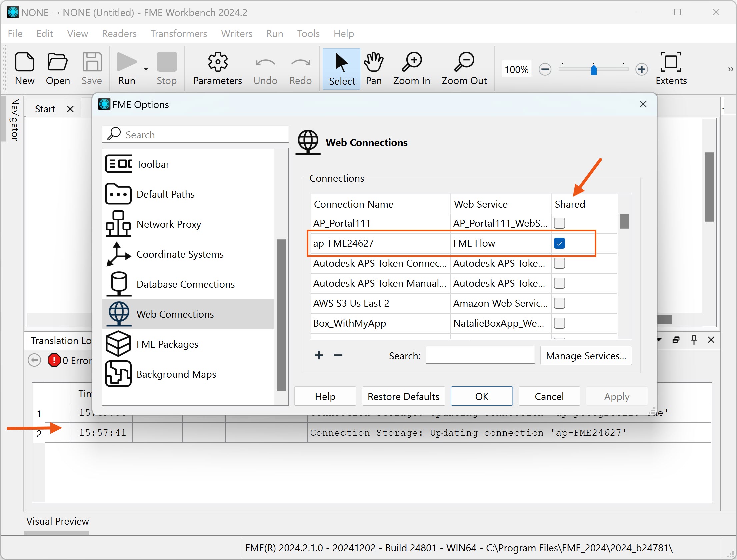737x560 pixels.
Task: Sort by Web Service column header
Action: coord(501,204)
